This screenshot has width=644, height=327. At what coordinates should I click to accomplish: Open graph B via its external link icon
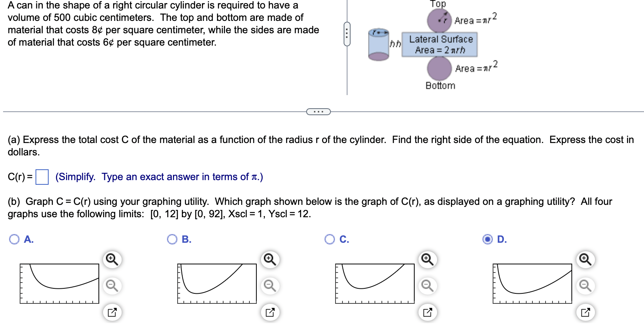coord(269,312)
